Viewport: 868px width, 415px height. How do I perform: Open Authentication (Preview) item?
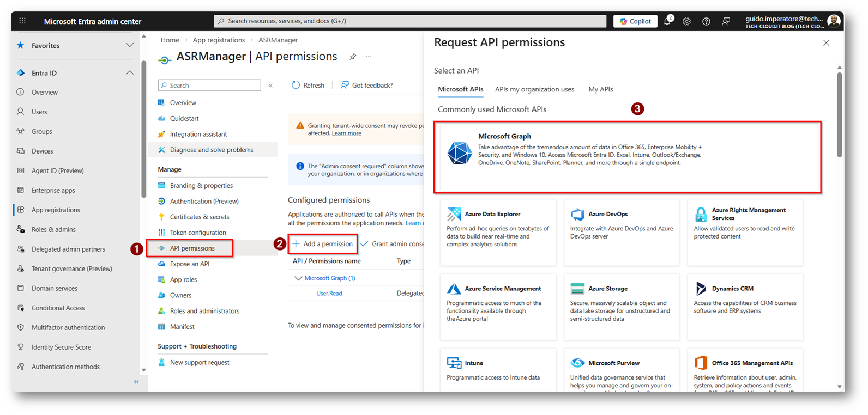(x=204, y=201)
